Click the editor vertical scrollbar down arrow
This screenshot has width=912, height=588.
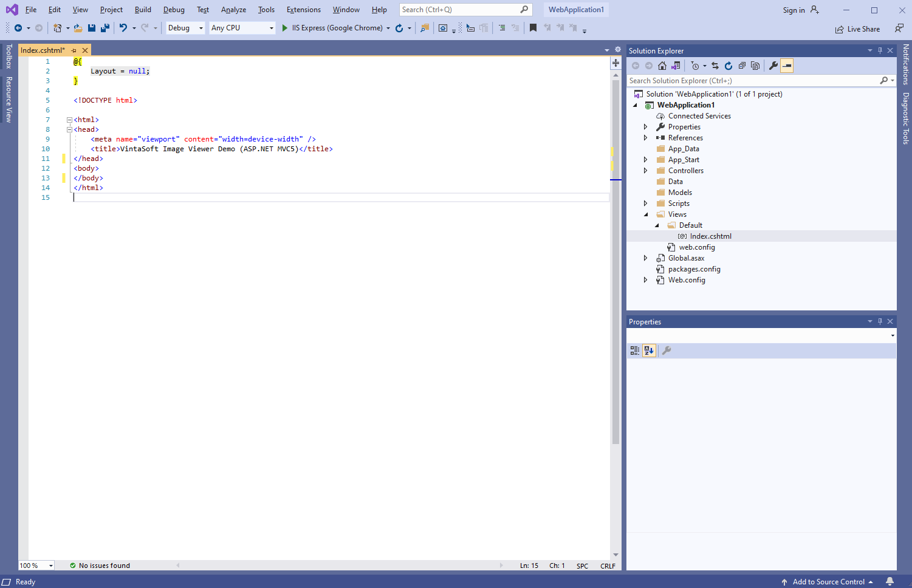(615, 555)
